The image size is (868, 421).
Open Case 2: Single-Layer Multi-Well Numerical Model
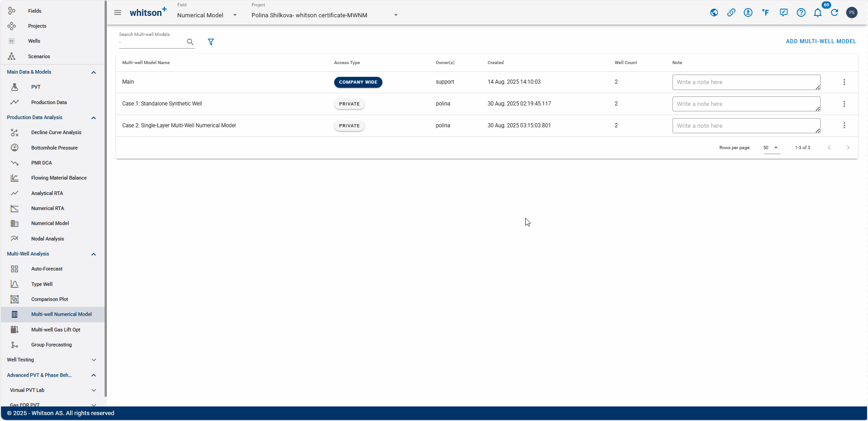(x=179, y=125)
